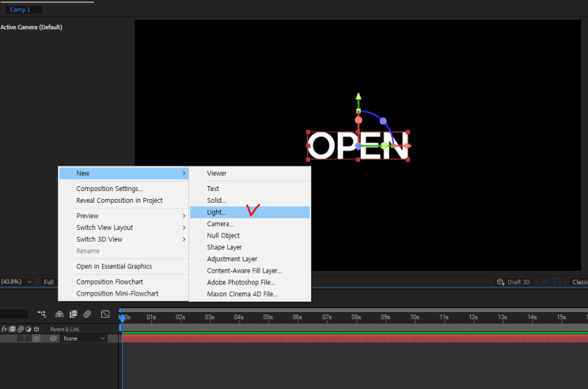Create new Solid... layer
The width and height of the screenshot is (588, 389).
[250, 200]
